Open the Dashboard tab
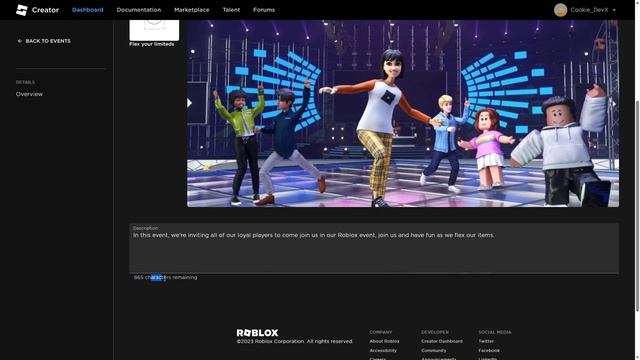Image resolution: width=640 pixels, height=360 pixels. pos(88,10)
